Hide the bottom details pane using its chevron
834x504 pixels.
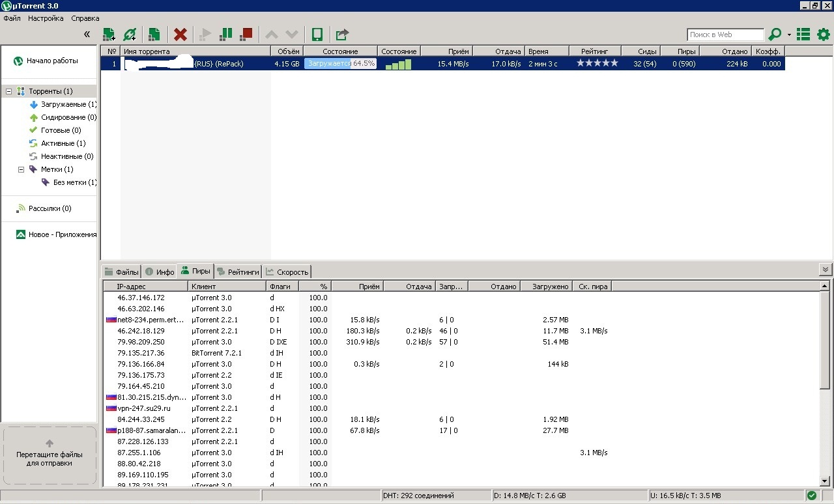826,270
